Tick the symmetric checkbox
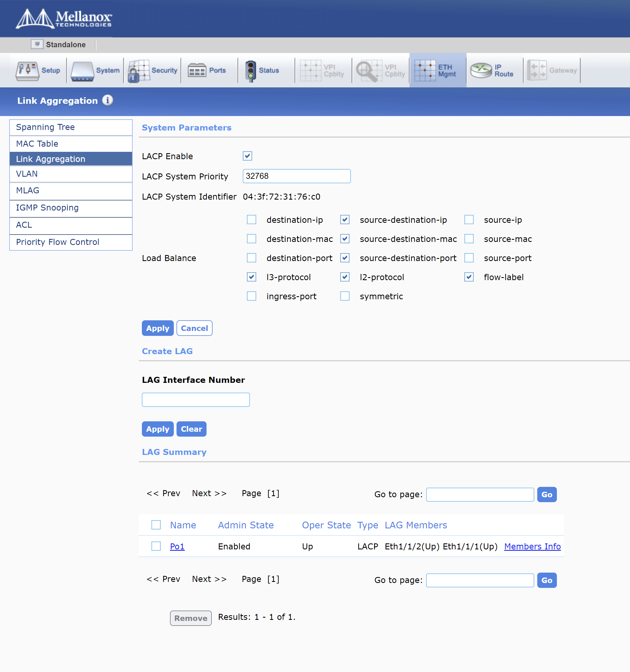The image size is (630, 672). [x=345, y=296]
